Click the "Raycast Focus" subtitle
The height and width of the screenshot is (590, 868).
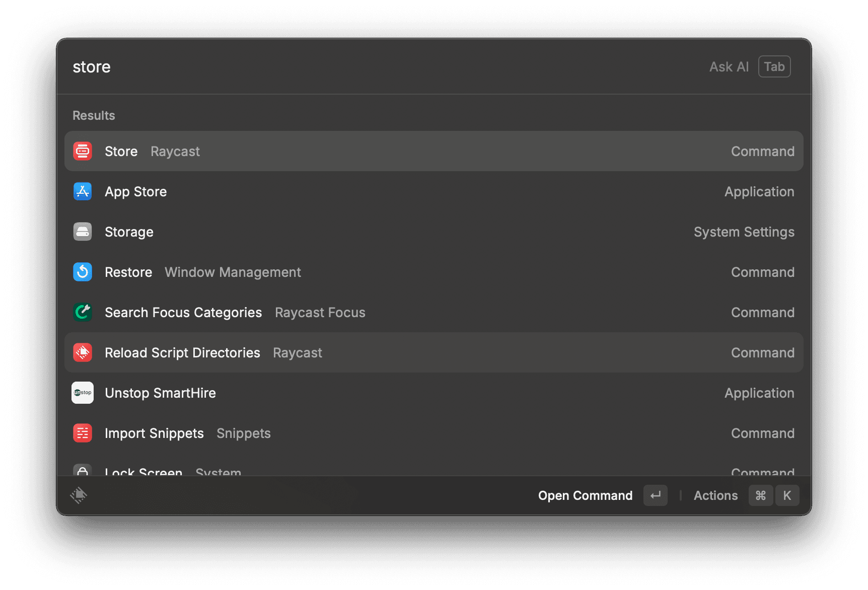[320, 312]
